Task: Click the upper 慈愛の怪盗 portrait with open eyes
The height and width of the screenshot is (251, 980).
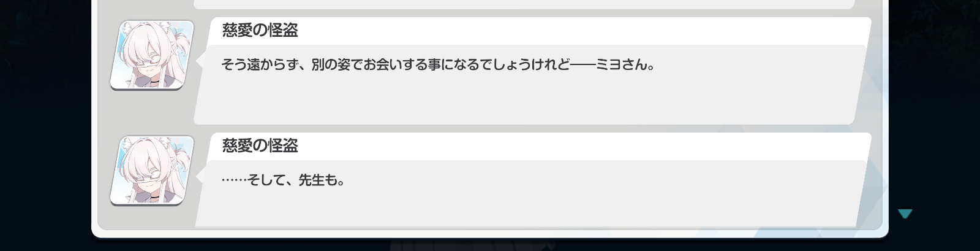Action: [152, 55]
